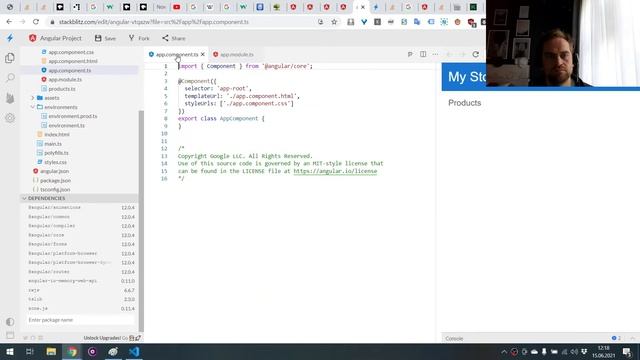Close the app.component.ts editor tab
The height and width of the screenshot is (360, 640).
(x=203, y=54)
